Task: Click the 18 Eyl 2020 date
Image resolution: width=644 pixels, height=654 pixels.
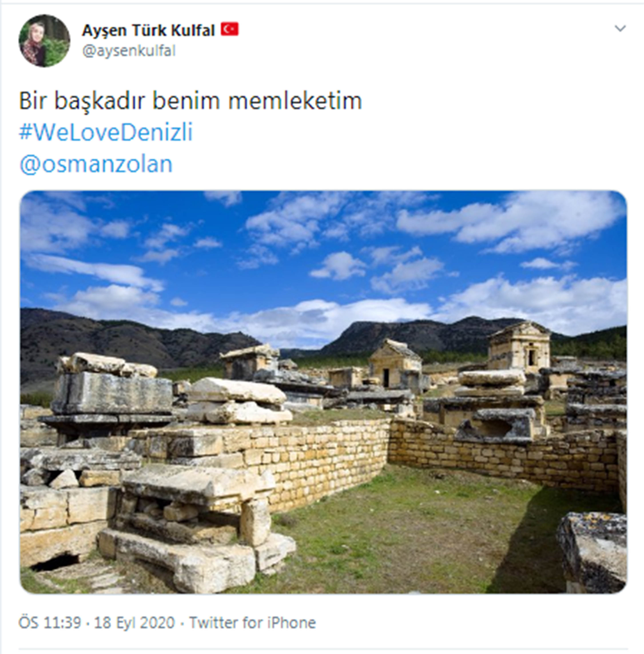Action: tap(134, 622)
